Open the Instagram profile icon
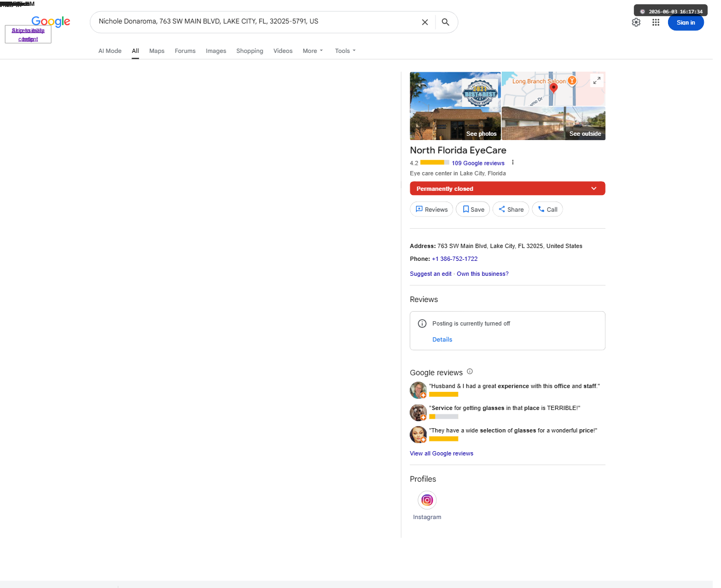 [x=427, y=500]
